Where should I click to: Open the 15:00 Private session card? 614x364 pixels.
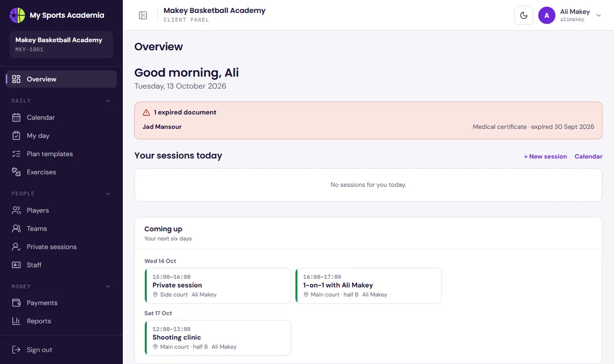point(218,285)
